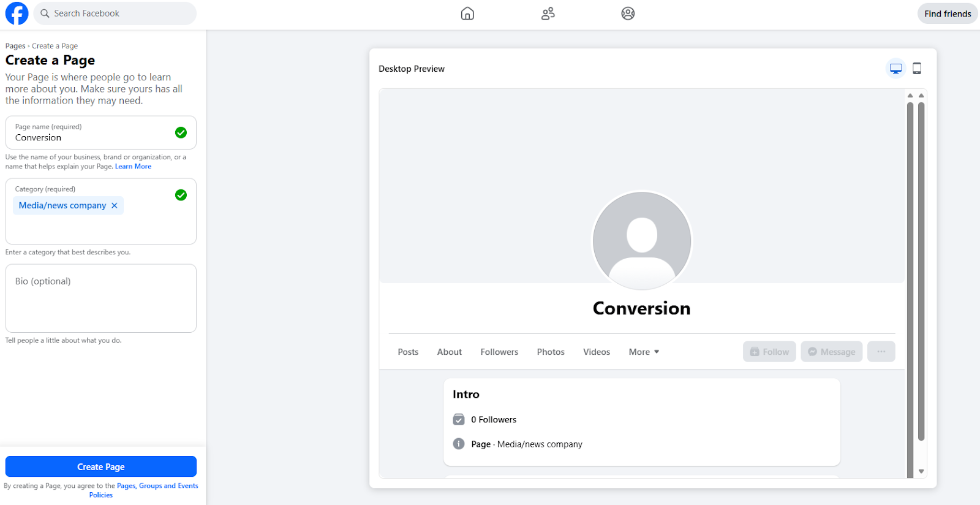Open the Friends icon in top navigation
Screen dimensions: 980x505
pyautogui.click(x=548, y=13)
